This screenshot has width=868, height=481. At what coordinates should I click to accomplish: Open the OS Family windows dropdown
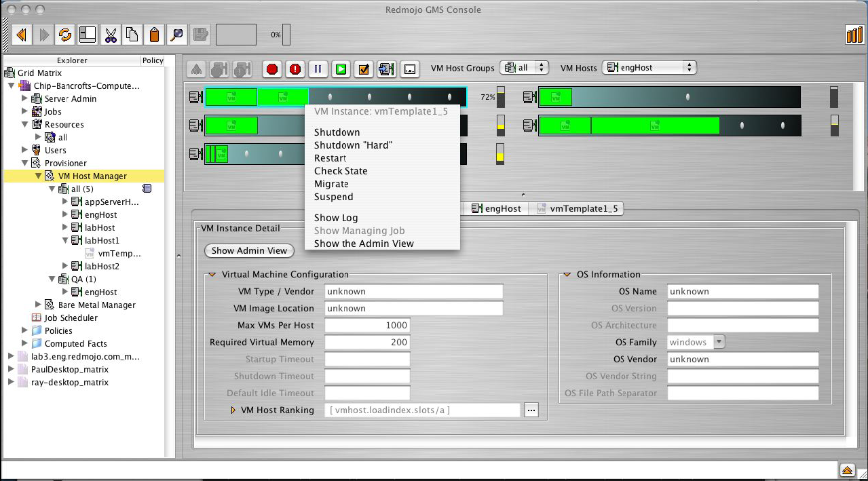pyautogui.click(x=696, y=342)
